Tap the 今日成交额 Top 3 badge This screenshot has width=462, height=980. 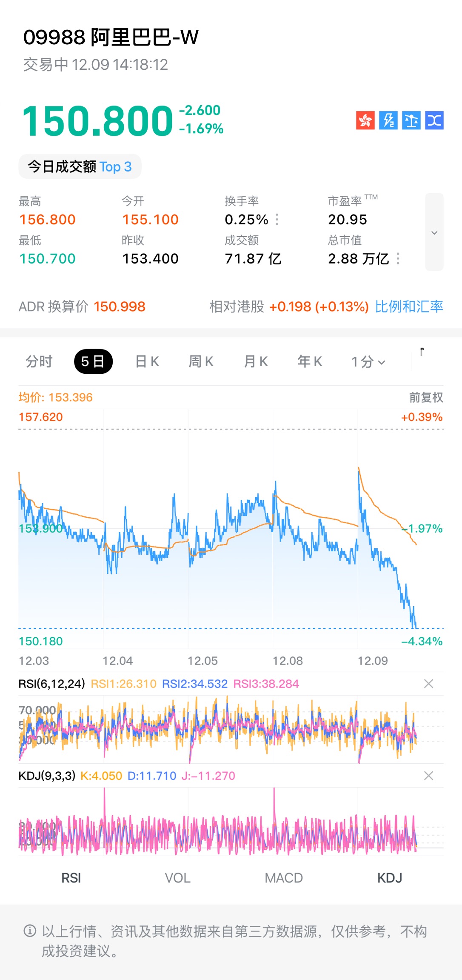tap(80, 166)
